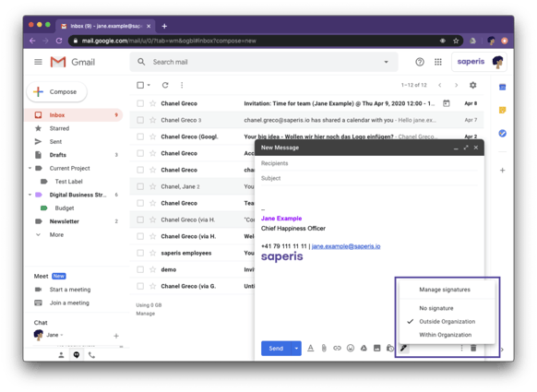Click the Subject field
The image size is (537, 392).
[x=369, y=178]
